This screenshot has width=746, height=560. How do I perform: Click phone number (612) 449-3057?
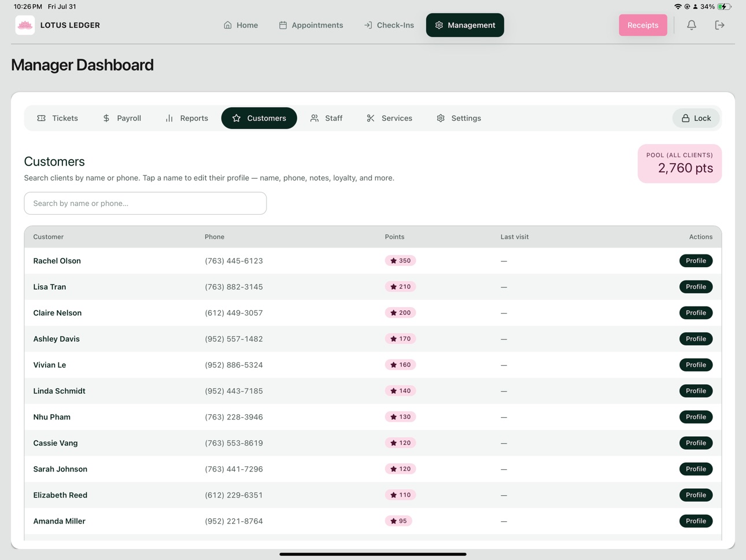coord(234,313)
